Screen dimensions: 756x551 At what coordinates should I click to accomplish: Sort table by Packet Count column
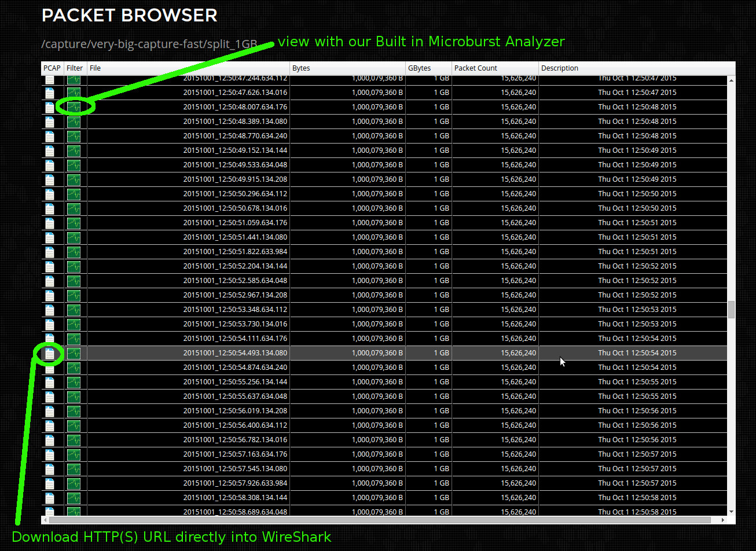[475, 68]
